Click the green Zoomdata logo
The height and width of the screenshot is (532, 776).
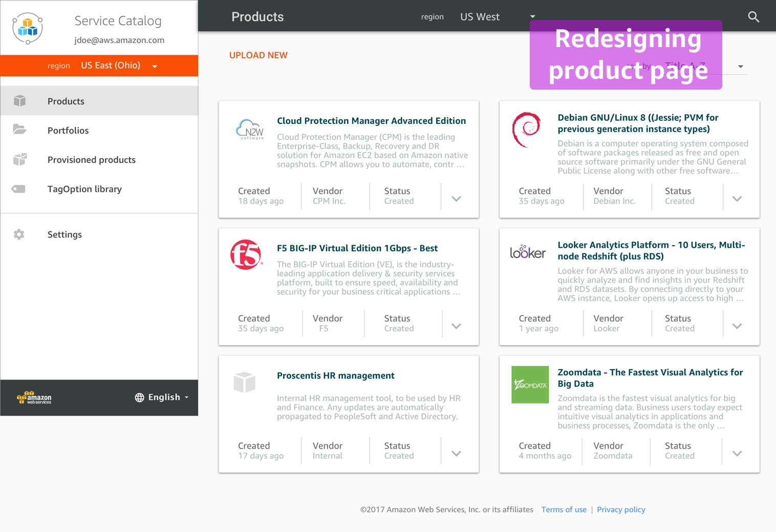point(530,385)
